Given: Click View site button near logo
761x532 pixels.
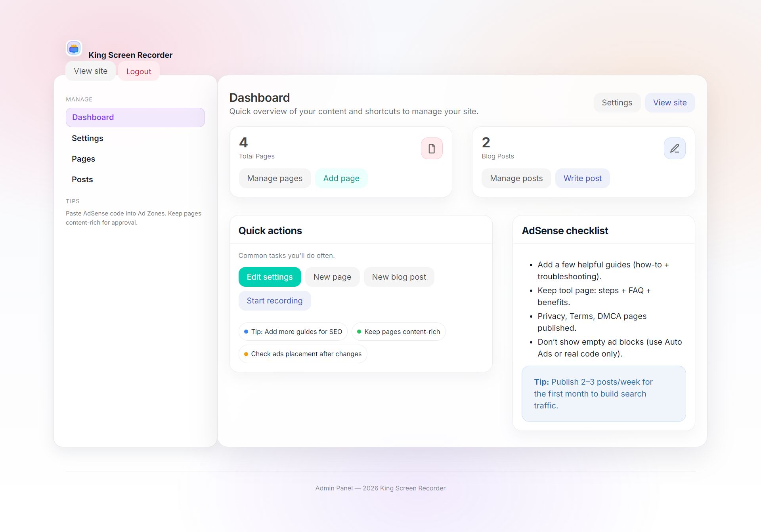Looking at the screenshot, I should [x=90, y=71].
